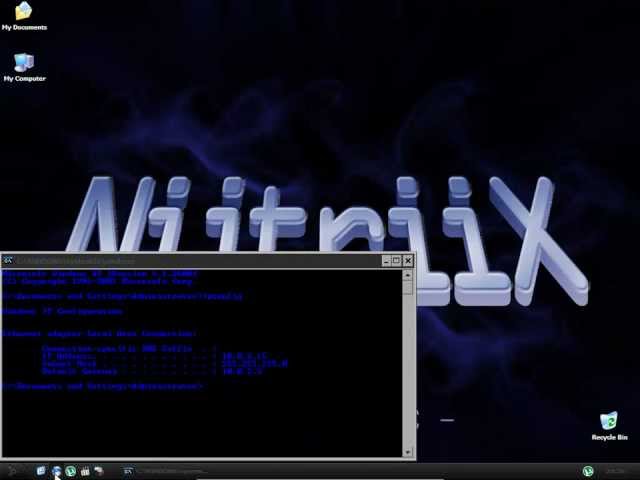Click the uTorrent system tray icon
This screenshot has height=480, width=640.
click(588, 471)
